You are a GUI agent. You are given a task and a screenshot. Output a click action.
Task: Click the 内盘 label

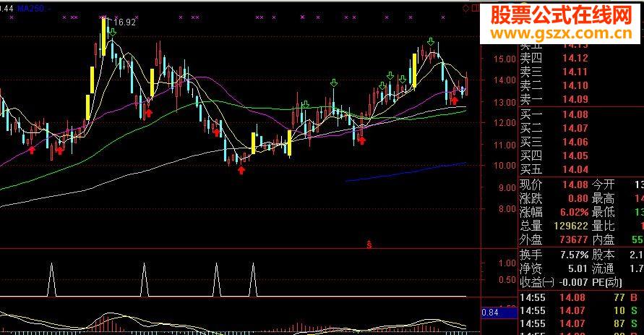604,239
